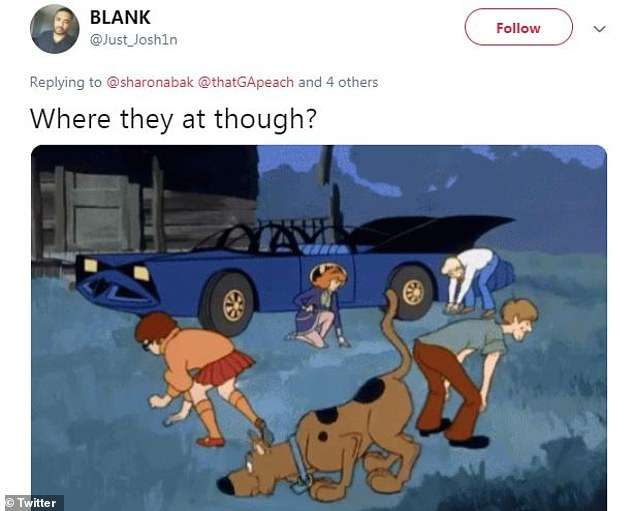Click the Follow button

518,27
